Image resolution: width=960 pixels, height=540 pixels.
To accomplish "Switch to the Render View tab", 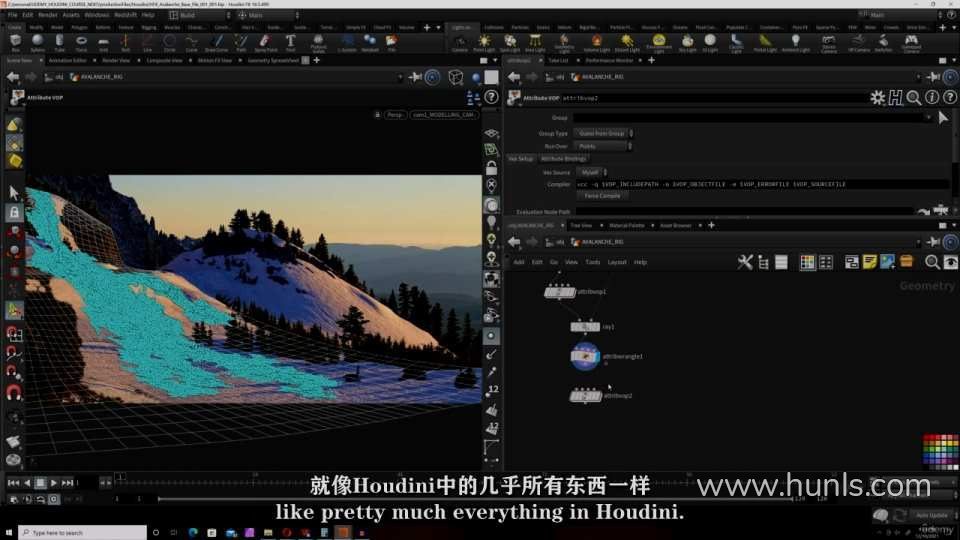I will pos(116,61).
